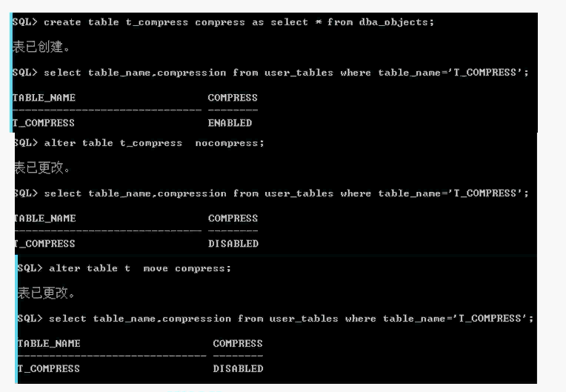Click the T_COMPRESS value in last result
566x392 pixels.
(x=49, y=369)
